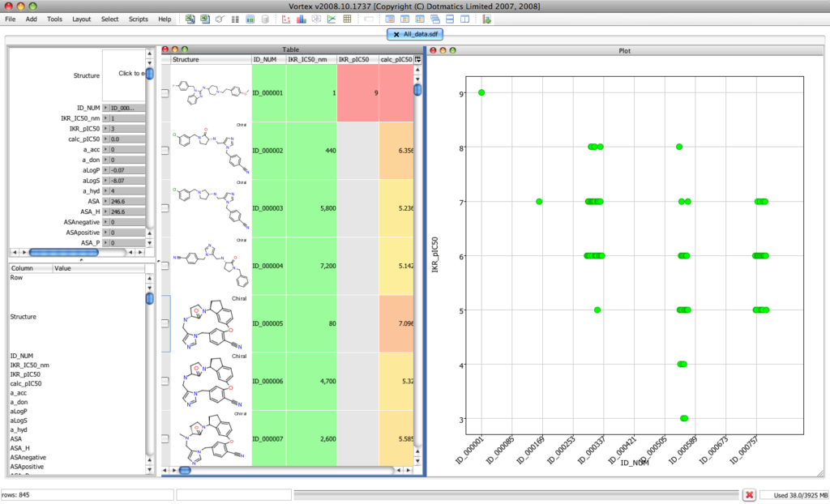The height and width of the screenshot is (504, 830).
Task: Open column options icon in table header
Action: pyautogui.click(x=417, y=60)
